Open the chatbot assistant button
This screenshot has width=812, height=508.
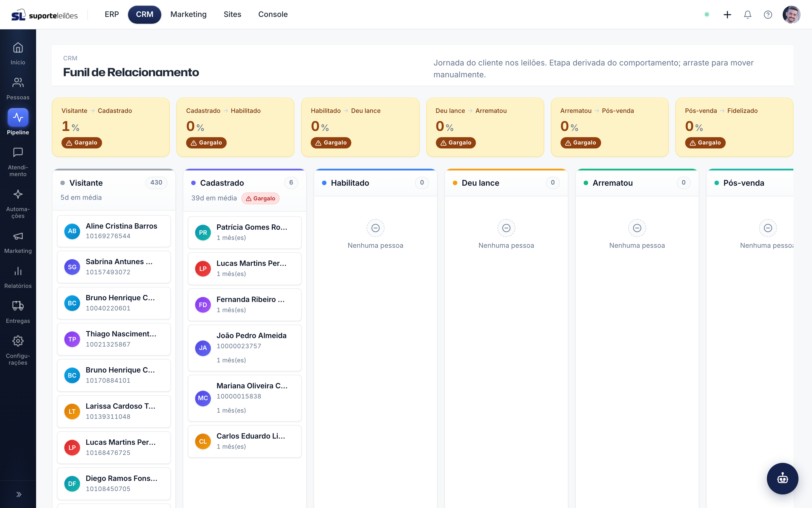click(782, 478)
